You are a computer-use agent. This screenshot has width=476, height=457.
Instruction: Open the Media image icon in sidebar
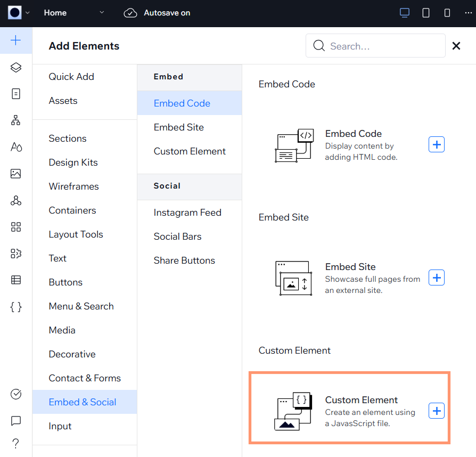click(16, 174)
